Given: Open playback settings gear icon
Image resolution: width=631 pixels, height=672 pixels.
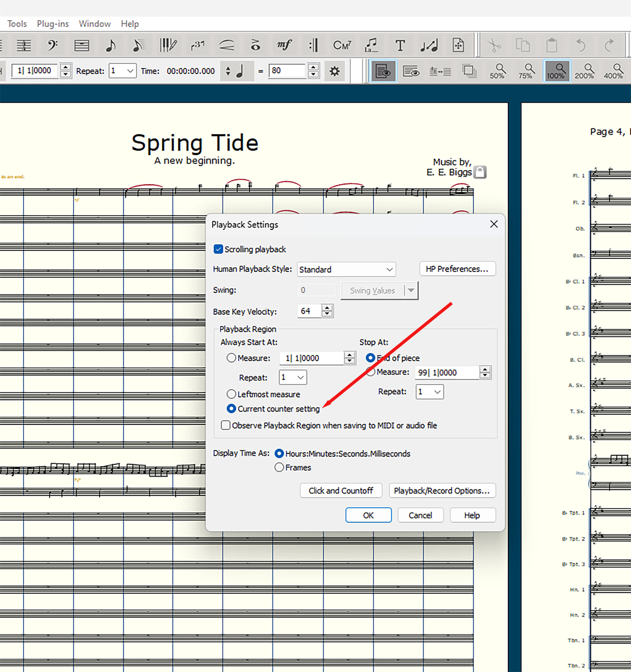Looking at the screenshot, I should (x=334, y=71).
